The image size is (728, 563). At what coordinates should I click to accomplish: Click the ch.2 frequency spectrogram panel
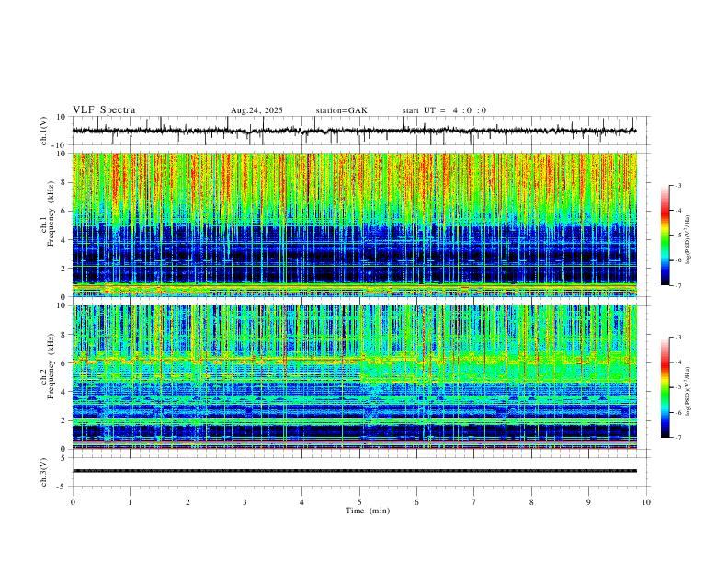[x=355, y=377]
